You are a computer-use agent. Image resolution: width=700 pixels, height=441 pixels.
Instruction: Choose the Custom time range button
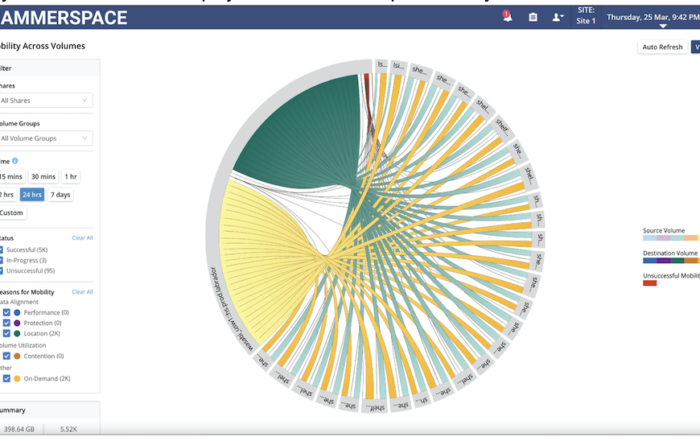[11, 213]
